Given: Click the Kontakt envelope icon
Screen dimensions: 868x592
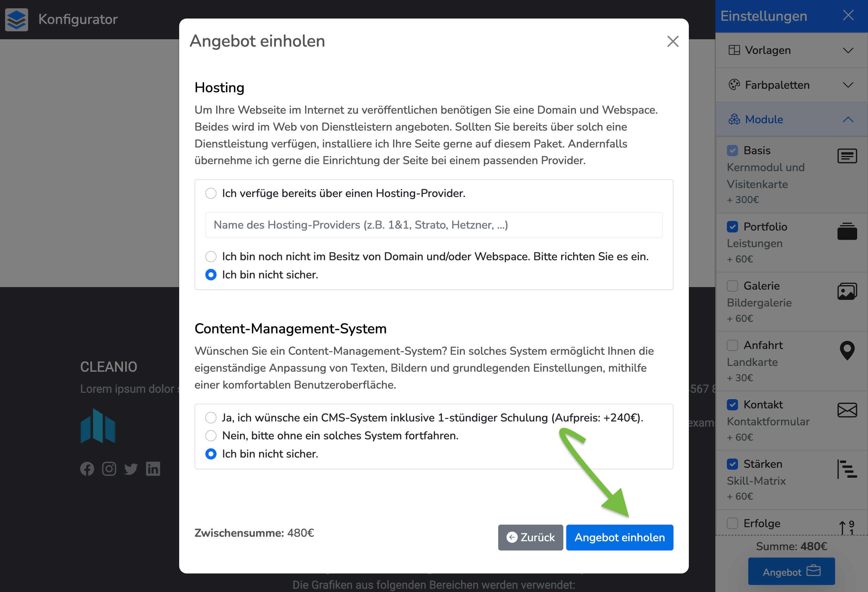Looking at the screenshot, I should point(847,410).
